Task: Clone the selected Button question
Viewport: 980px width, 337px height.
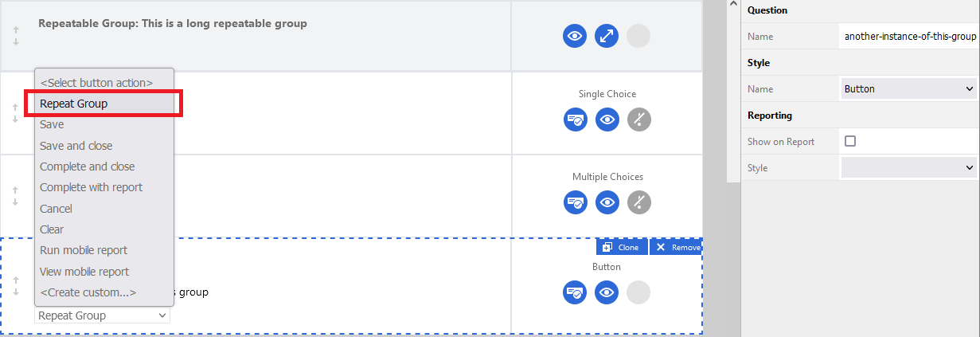Action: tap(621, 247)
